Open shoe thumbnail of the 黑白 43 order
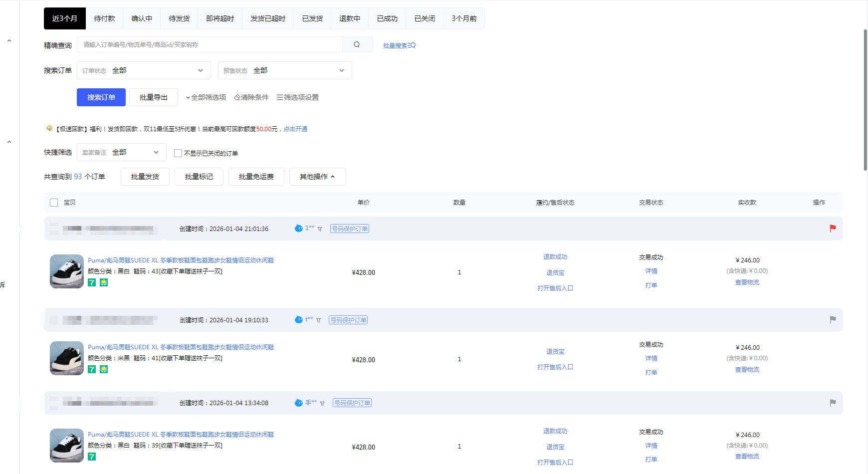This screenshot has height=474, width=868. tap(67, 271)
